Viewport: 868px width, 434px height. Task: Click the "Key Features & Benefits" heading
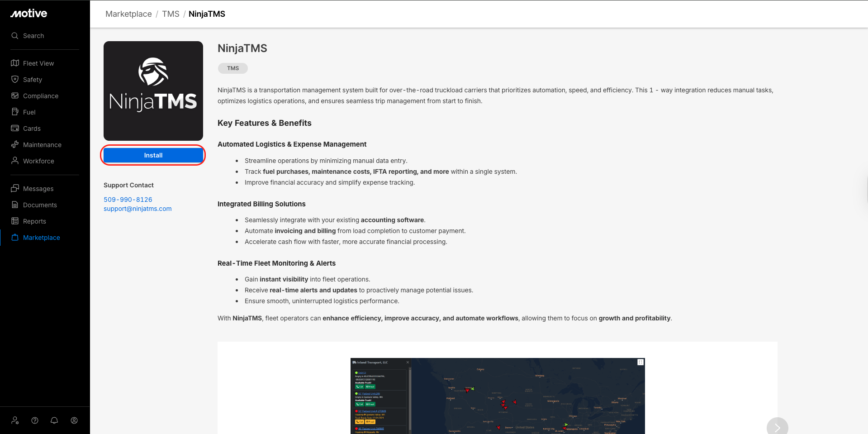click(265, 123)
